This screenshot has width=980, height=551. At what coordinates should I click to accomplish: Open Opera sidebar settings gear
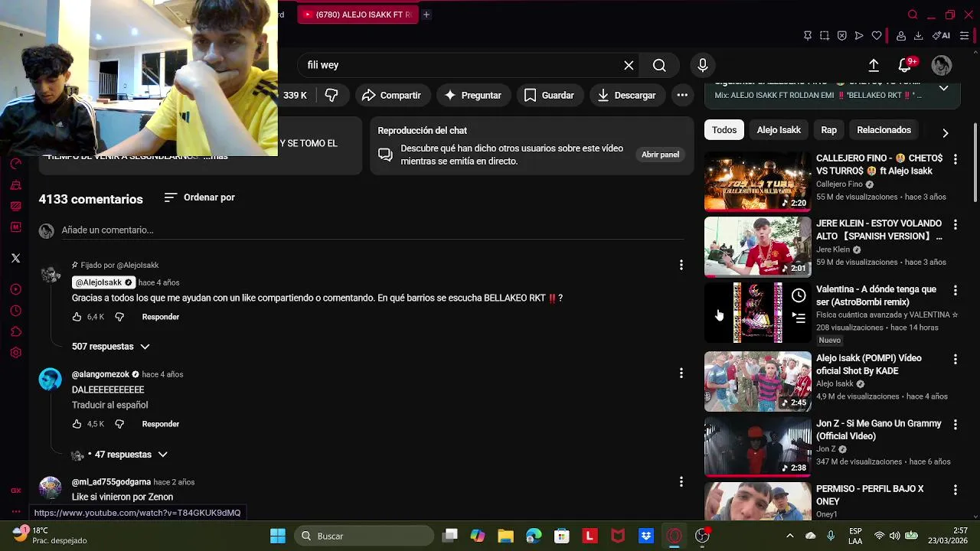pos(15,353)
